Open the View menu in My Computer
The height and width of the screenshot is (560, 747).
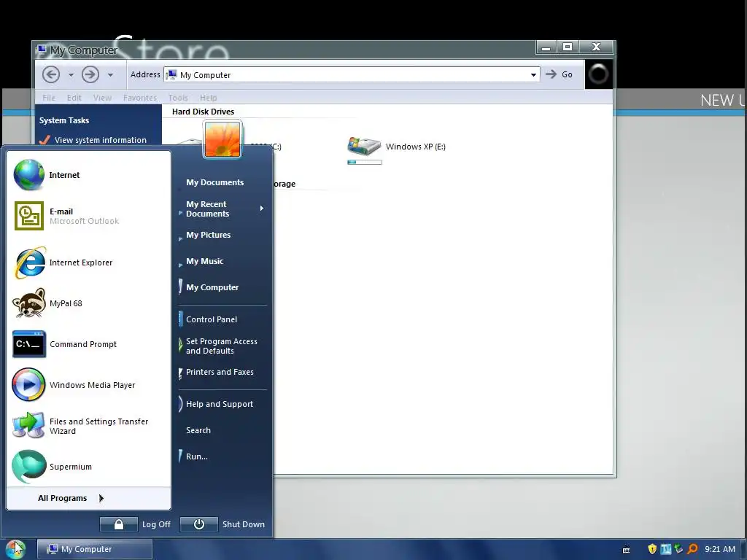click(102, 98)
